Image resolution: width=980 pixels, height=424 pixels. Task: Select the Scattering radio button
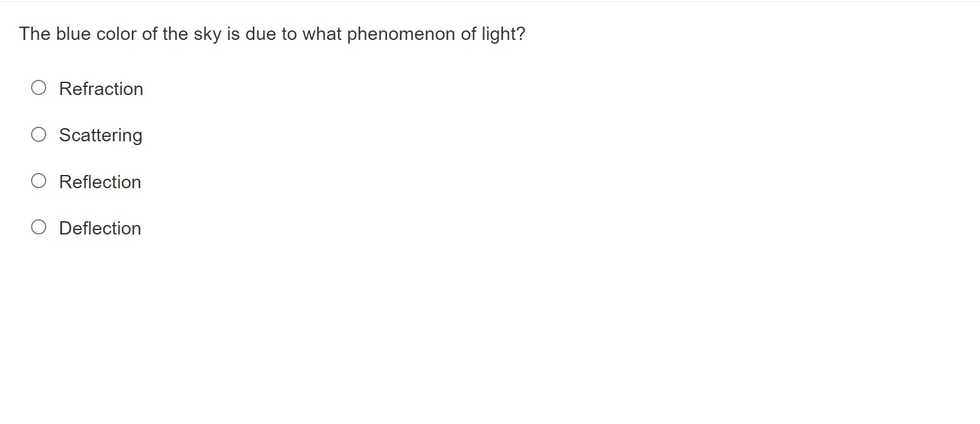[39, 134]
